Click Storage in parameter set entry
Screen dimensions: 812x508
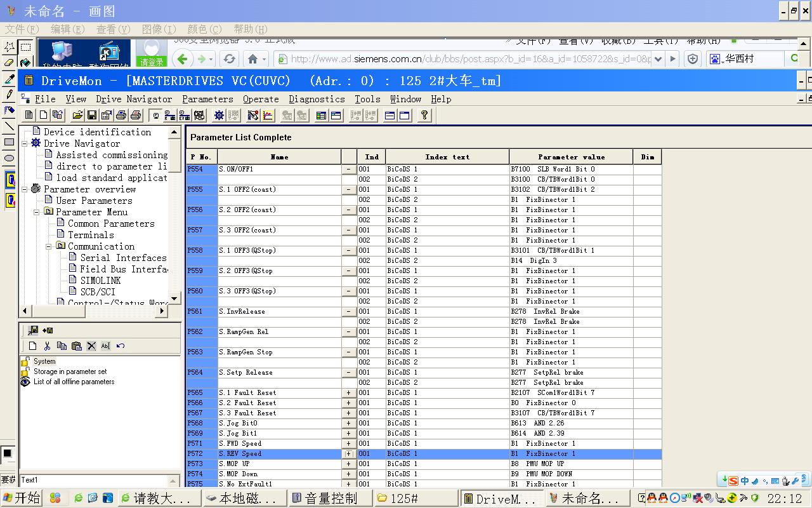click(x=70, y=371)
